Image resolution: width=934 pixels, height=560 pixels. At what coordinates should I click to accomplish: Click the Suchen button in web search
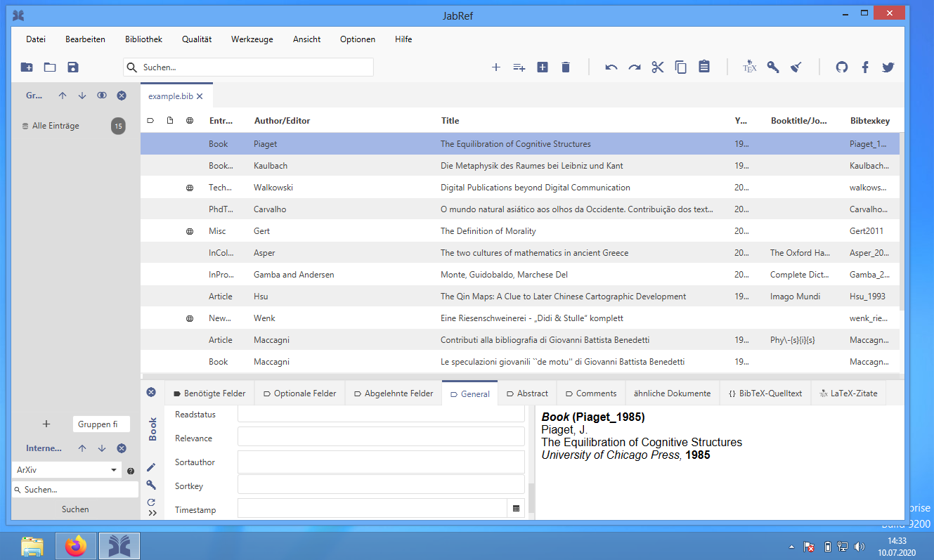pos(75,509)
